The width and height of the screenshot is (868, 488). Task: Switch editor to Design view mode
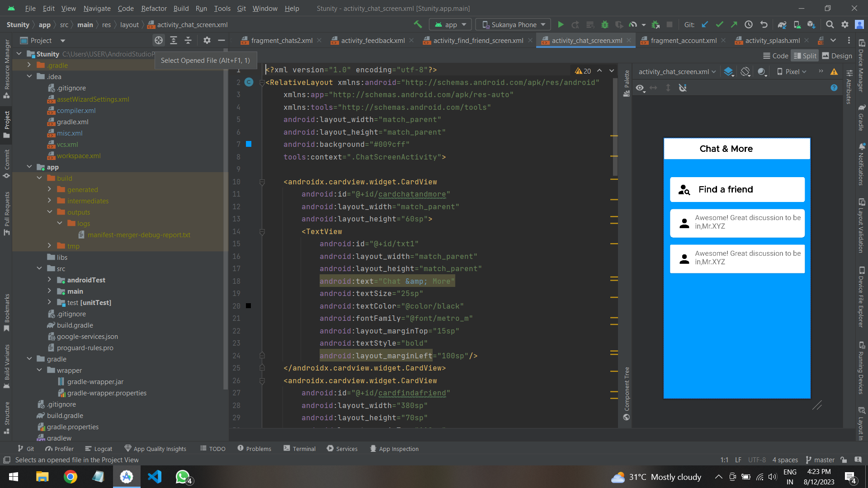(837, 56)
